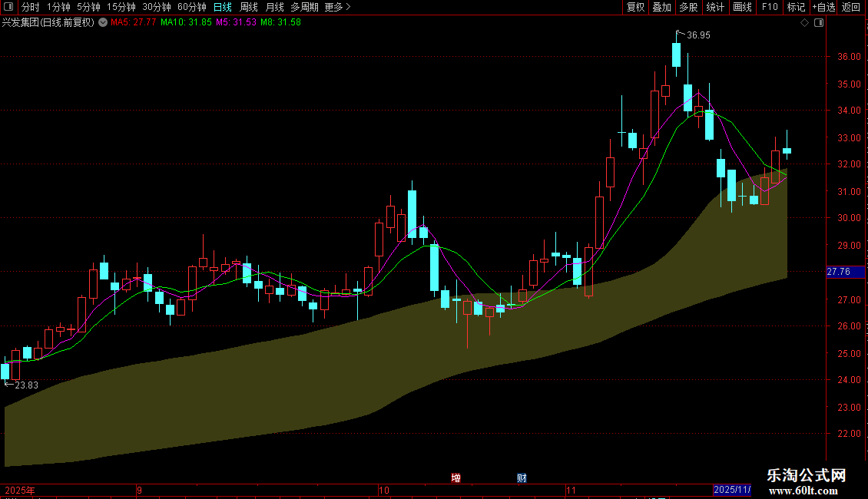Click the 23.83 low price label
Viewport: 868px width, 499px height.
click(27, 385)
